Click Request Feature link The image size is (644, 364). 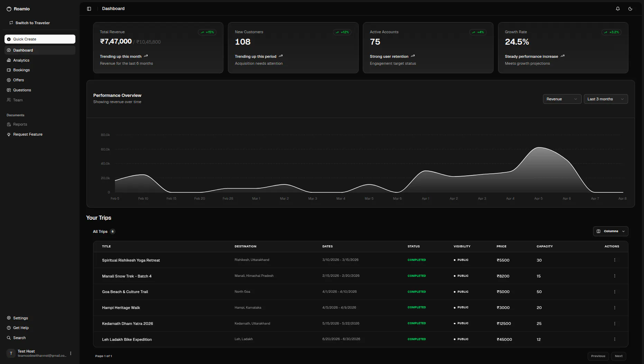[40, 134]
